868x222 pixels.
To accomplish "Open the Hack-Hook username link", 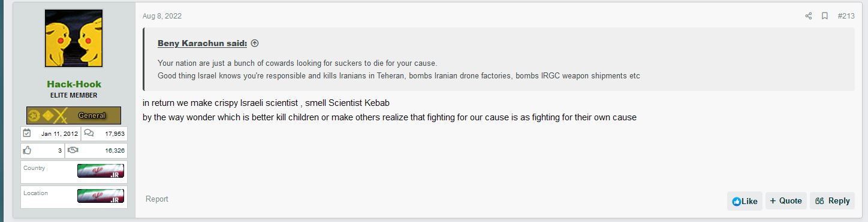I will [x=74, y=84].
